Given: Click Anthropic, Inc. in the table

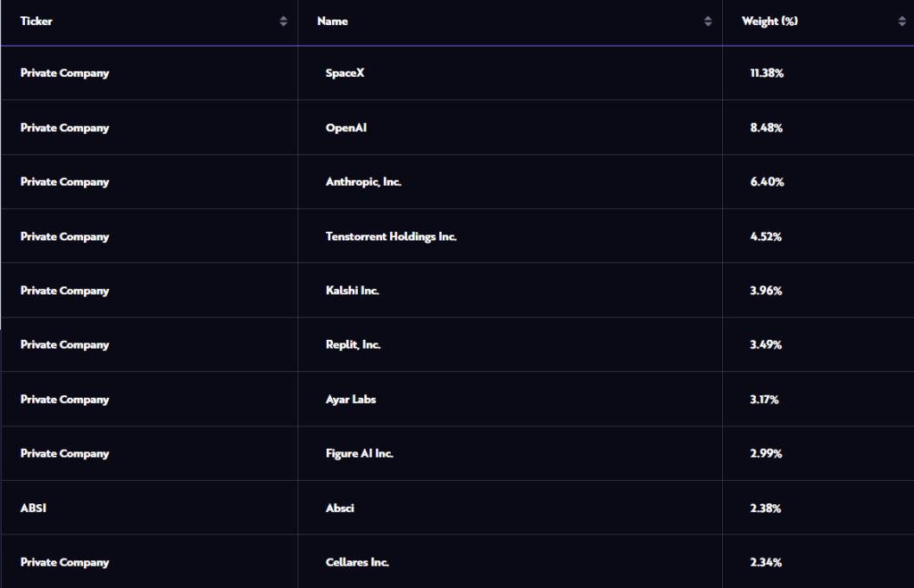Looking at the screenshot, I should point(363,182).
